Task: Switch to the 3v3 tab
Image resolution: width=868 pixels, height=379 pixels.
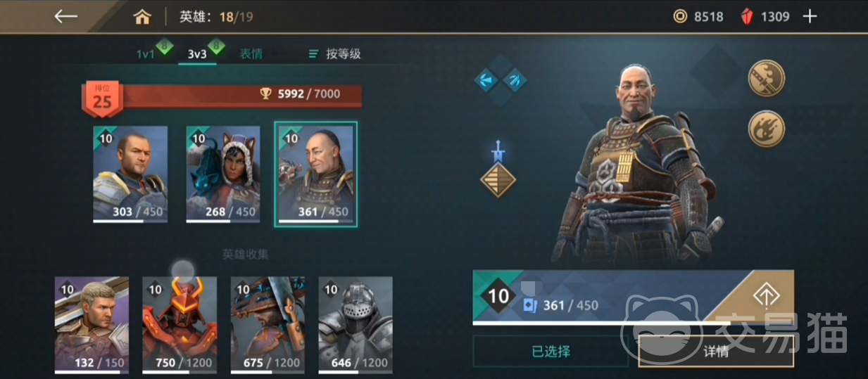Action: pyautogui.click(x=198, y=53)
